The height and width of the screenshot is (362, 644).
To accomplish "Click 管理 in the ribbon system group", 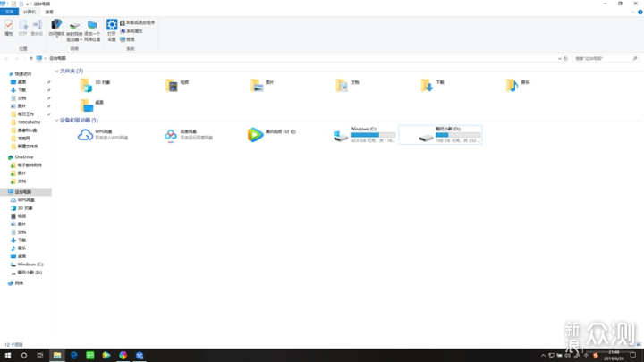I will [x=130, y=39].
